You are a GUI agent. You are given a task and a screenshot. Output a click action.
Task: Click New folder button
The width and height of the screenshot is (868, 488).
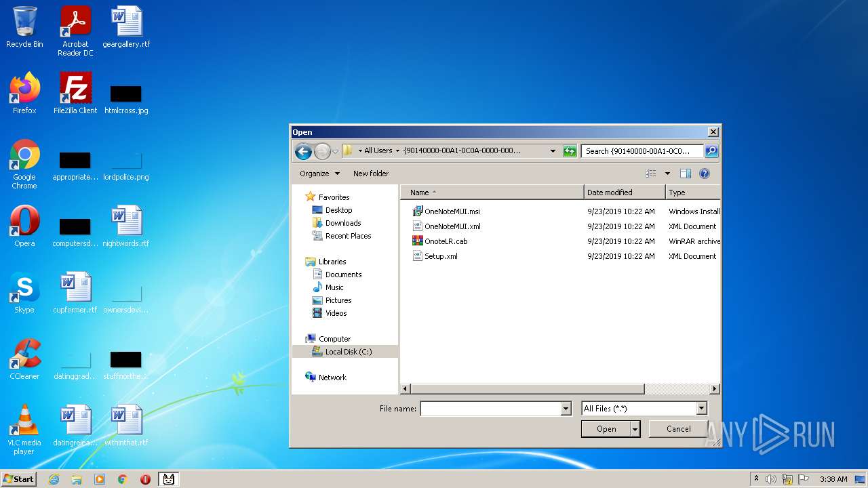tap(371, 174)
